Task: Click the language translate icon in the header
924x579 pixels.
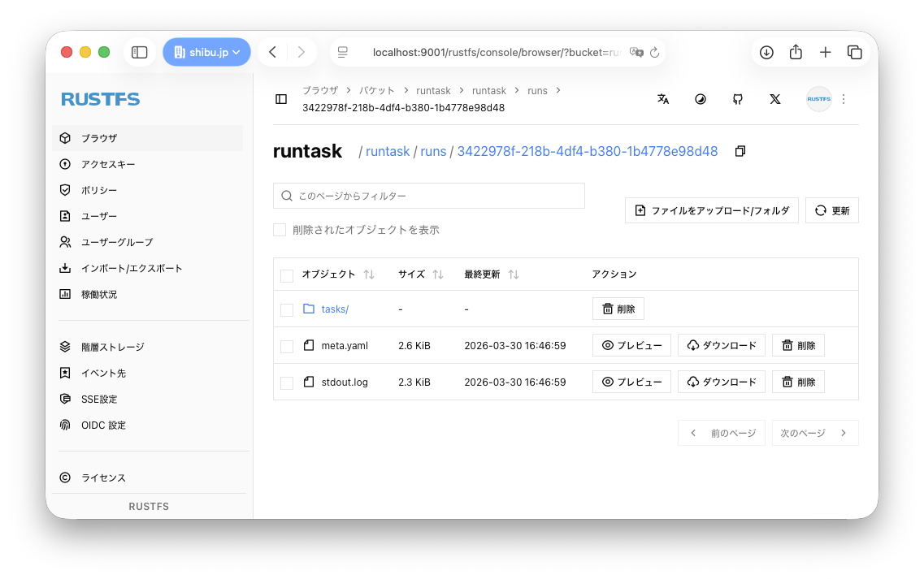Action: tap(663, 99)
